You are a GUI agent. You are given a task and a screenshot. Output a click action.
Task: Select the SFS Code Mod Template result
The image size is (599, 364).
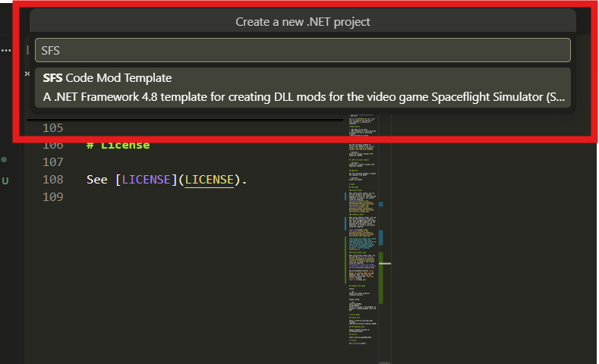coord(303,87)
